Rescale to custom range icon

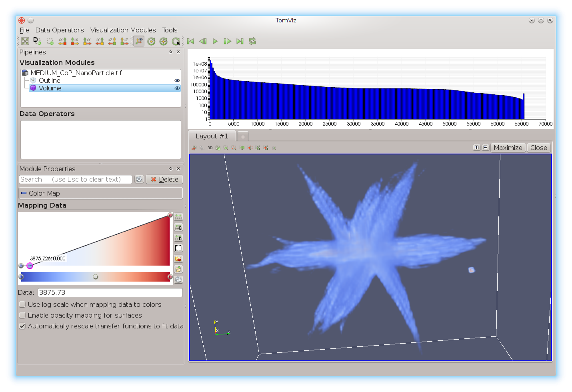click(178, 227)
